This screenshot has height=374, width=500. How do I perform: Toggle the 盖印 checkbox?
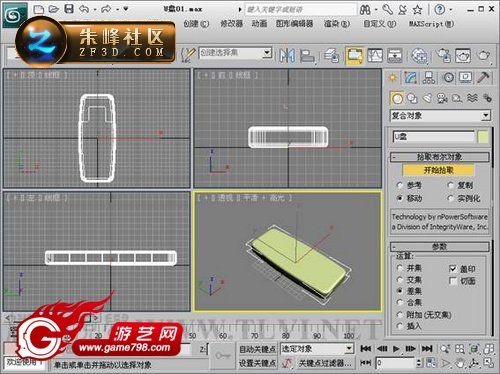coord(453,269)
